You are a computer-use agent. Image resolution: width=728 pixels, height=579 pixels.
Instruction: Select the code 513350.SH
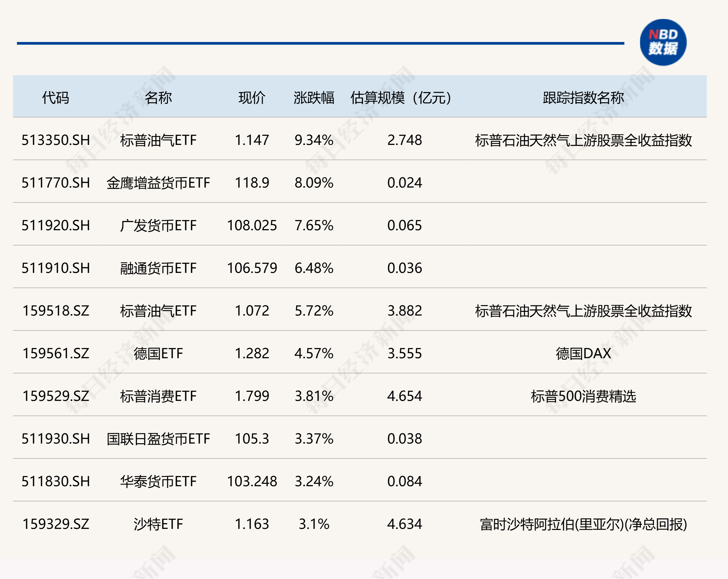point(56,140)
